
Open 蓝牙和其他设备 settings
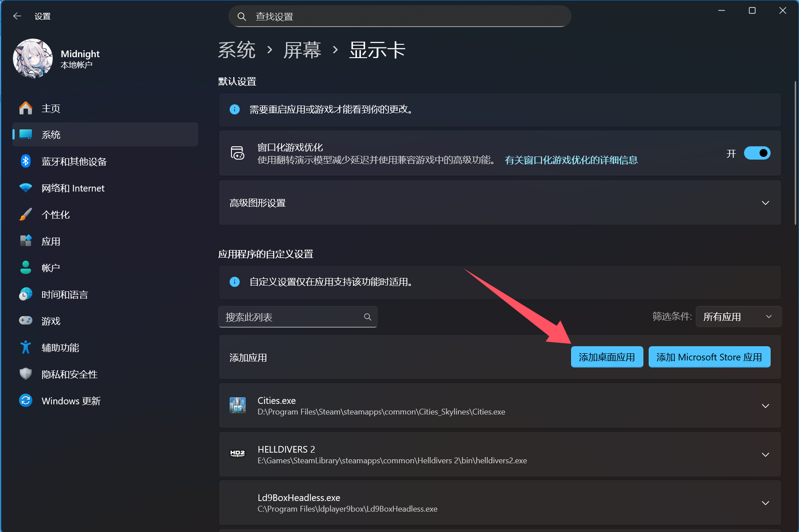pos(74,161)
